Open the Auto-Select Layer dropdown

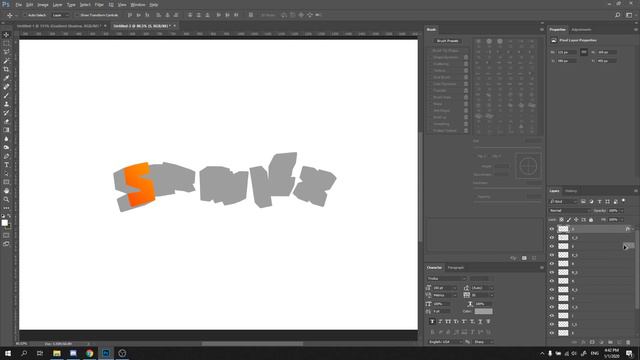pyautogui.click(x=61, y=15)
